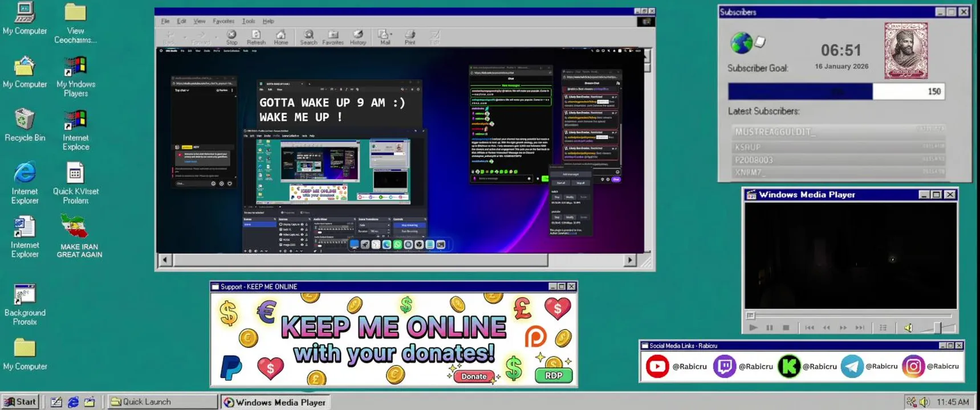Click the Windows Media Player taskbar button
The image size is (980, 410).
click(x=275, y=402)
